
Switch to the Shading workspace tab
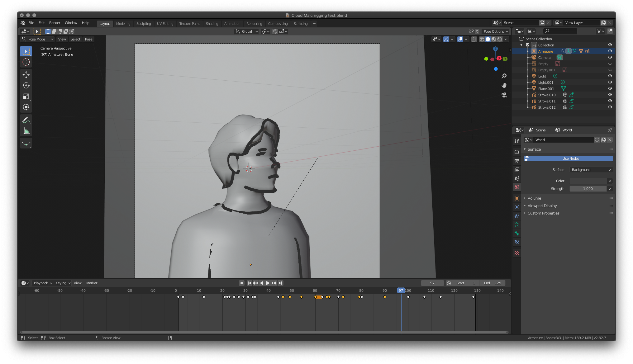212,23
